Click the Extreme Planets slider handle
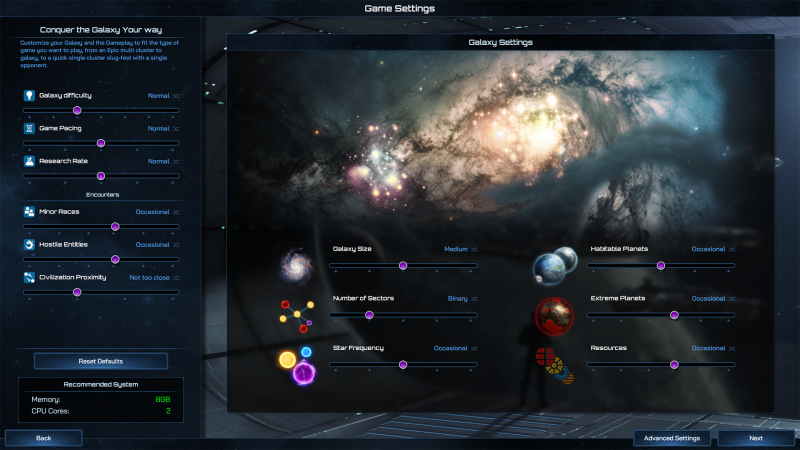The height and width of the screenshot is (450, 800). (674, 315)
